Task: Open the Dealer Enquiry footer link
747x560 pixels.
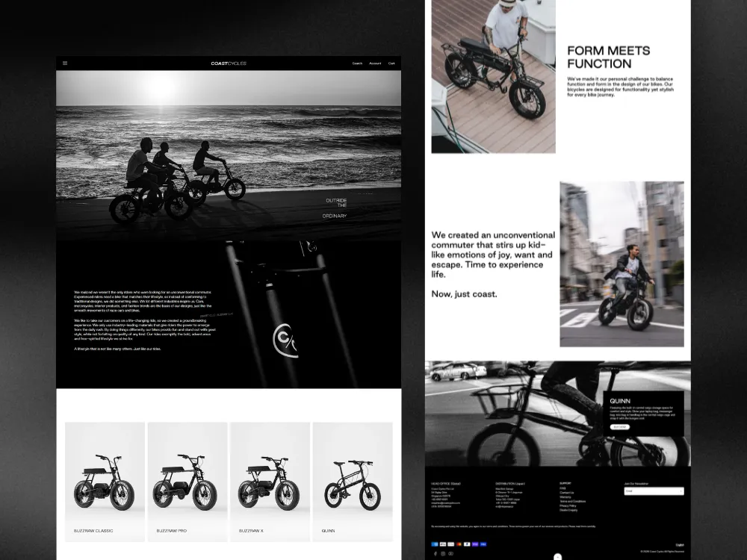Action: tap(568, 510)
